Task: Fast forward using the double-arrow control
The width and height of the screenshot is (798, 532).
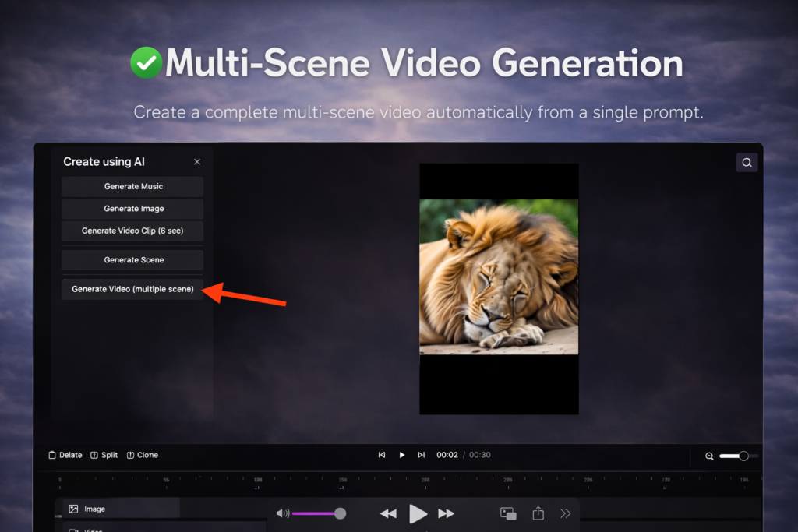Action: pyautogui.click(x=446, y=513)
